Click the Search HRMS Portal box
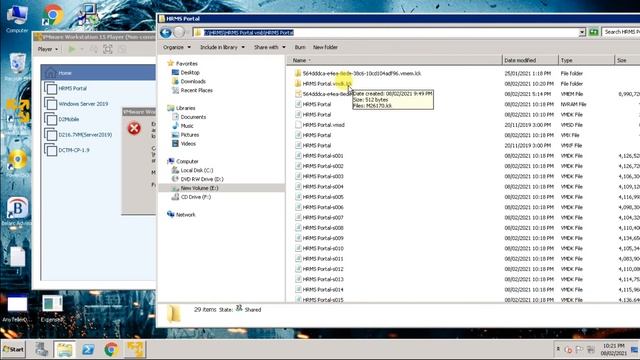 click(x=621, y=32)
